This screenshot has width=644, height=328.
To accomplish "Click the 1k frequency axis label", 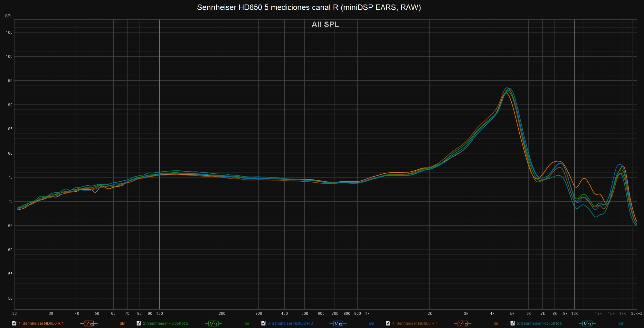I will (367, 314).
